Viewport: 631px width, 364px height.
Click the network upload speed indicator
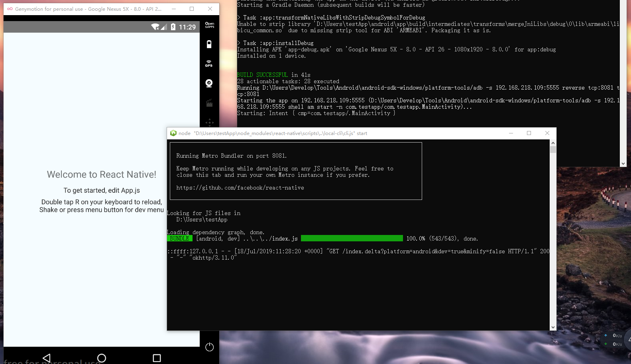(x=613, y=336)
